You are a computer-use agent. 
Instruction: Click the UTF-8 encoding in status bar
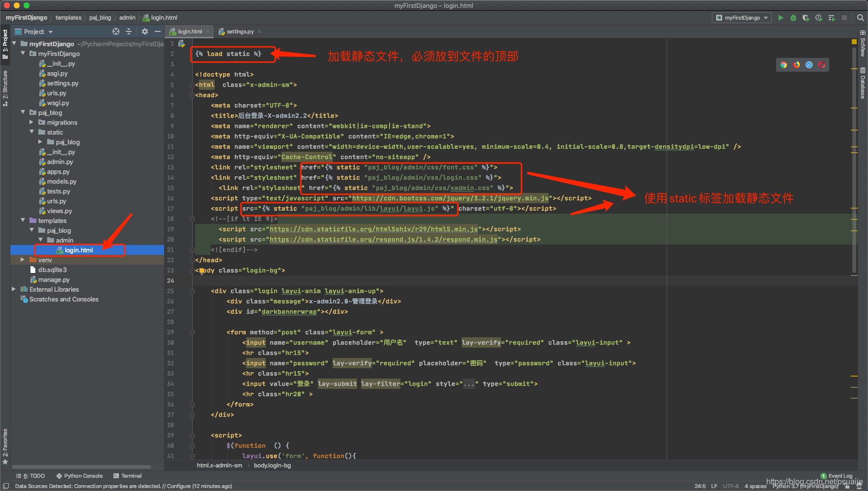[730, 486]
